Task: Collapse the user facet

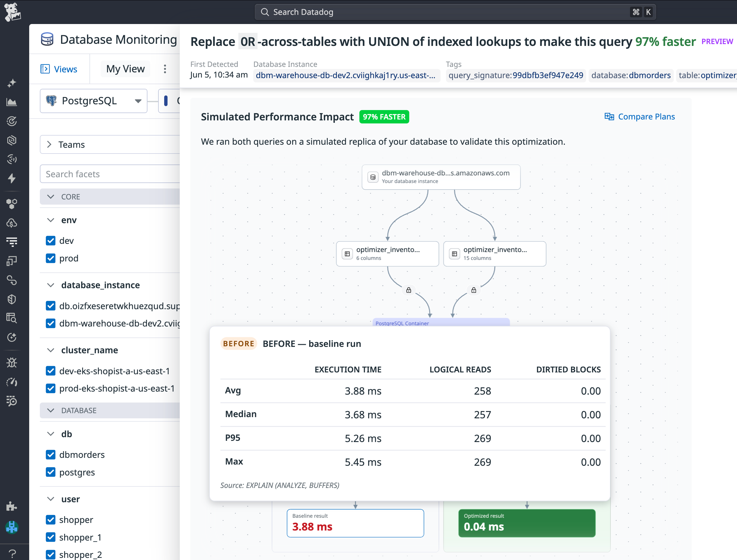Action: pos(51,499)
